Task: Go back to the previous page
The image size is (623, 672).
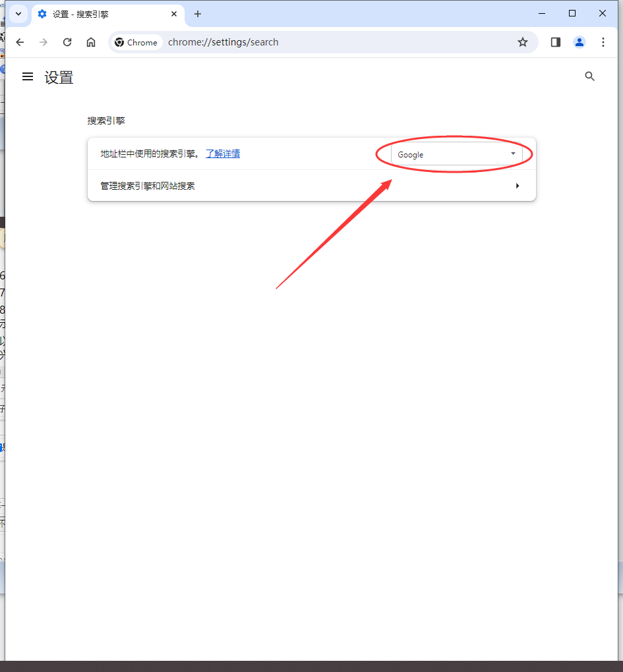Action: pyautogui.click(x=20, y=42)
